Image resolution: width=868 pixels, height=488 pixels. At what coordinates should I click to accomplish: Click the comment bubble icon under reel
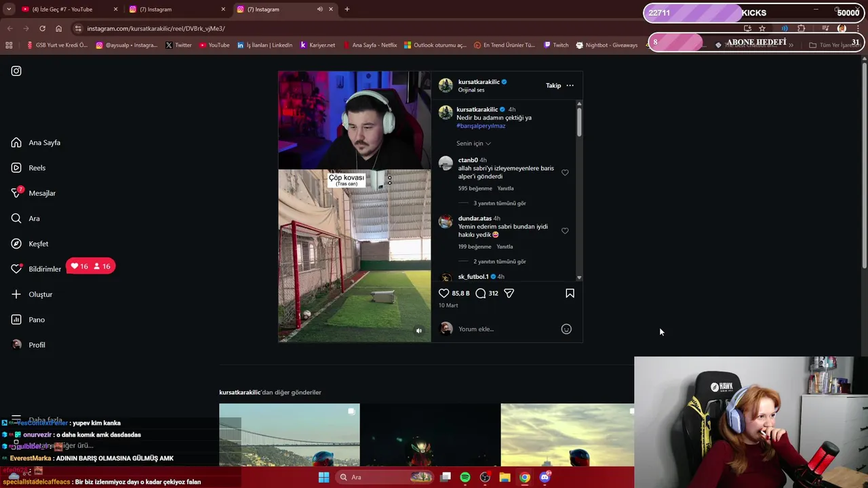tap(481, 293)
